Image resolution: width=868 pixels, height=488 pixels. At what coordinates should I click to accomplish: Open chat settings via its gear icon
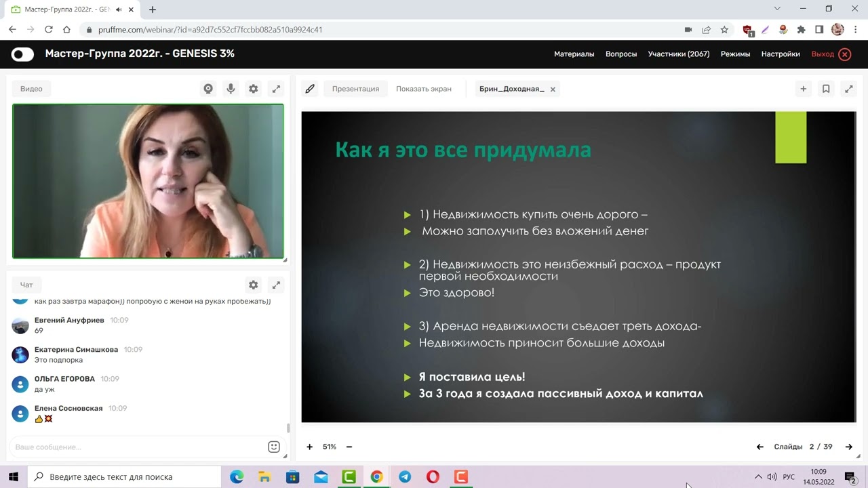tap(253, 285)
